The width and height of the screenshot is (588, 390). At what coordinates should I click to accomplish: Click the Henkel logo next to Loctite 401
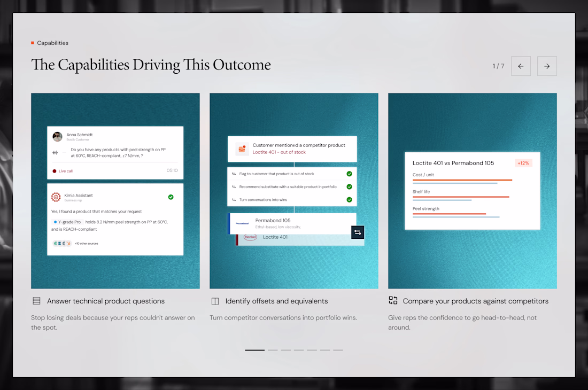250,237
